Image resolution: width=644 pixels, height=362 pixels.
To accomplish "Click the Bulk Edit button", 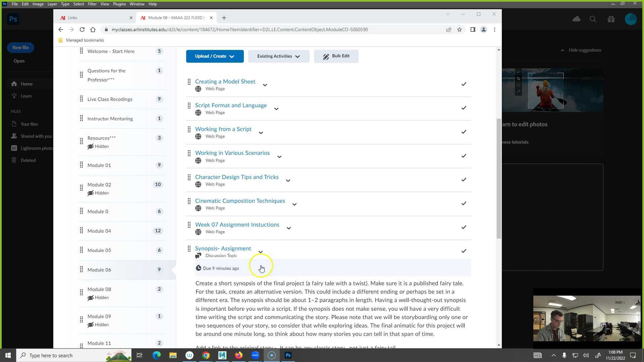I will pos(336,56).
